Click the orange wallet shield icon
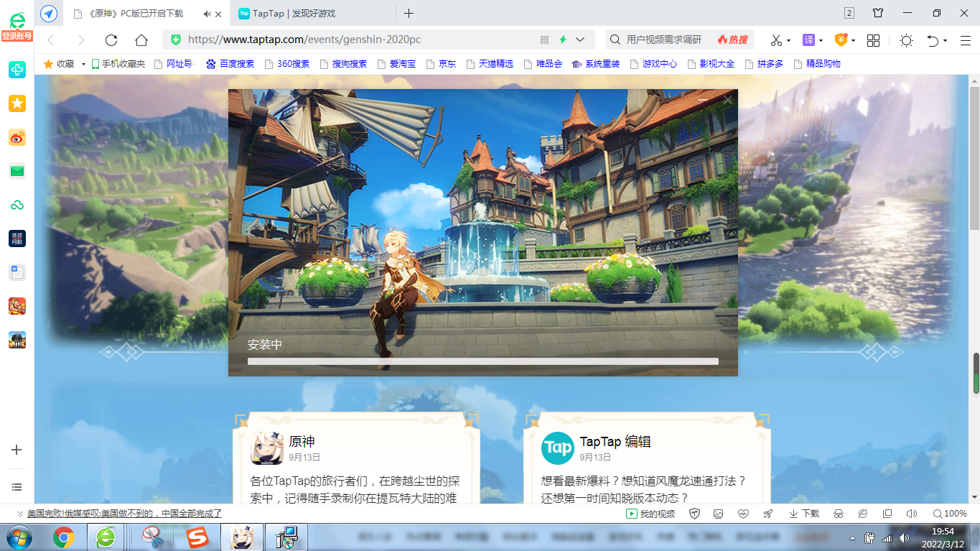Viewport: 980px width, 551px height. pos(841,40)
